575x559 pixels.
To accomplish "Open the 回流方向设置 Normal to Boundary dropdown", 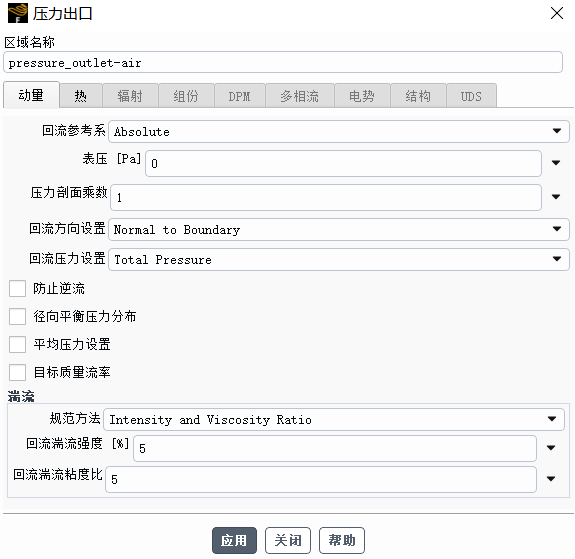I will (x=338, y=230).
